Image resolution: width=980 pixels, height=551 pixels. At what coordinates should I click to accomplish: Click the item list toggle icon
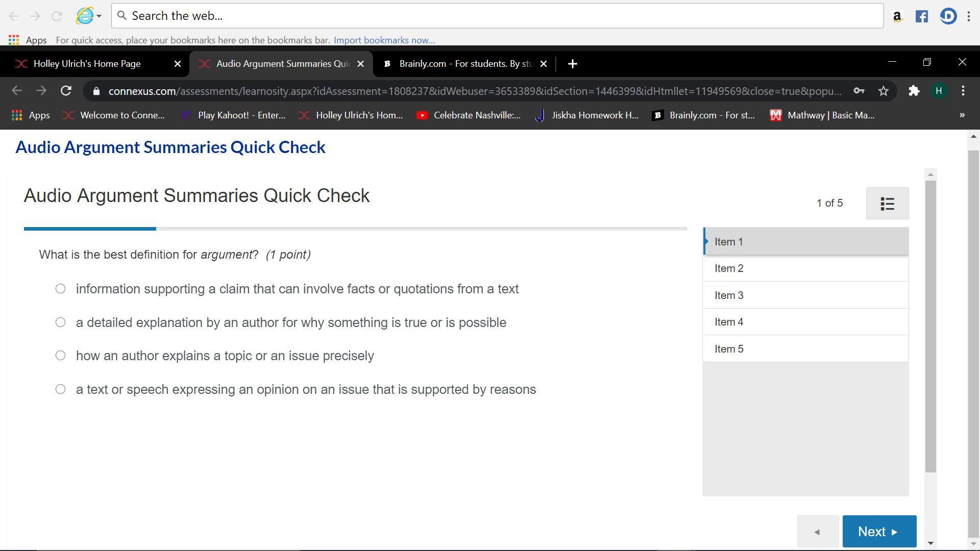887,204
